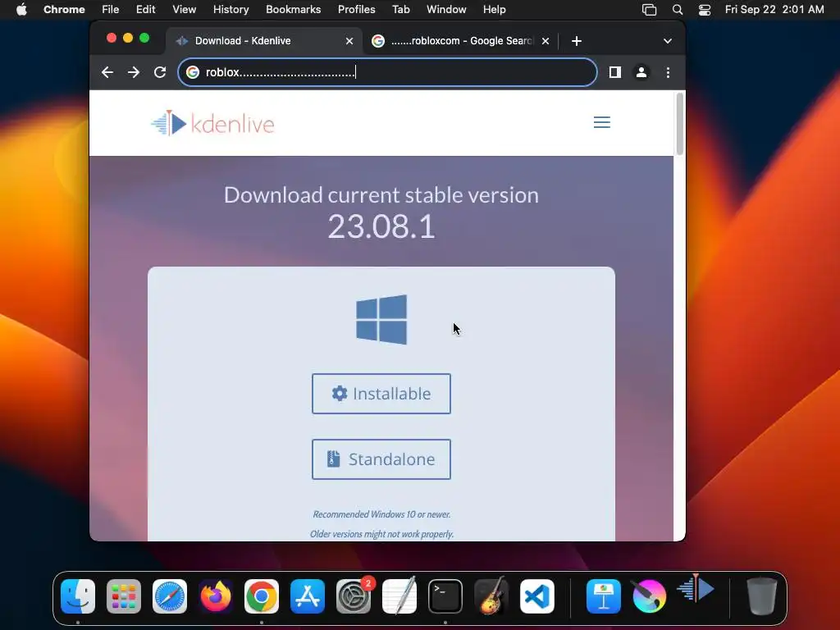Viewport: 840px width, 630px height.
Task: Click the 23.08.1 version number
Action: coord(381,226)
